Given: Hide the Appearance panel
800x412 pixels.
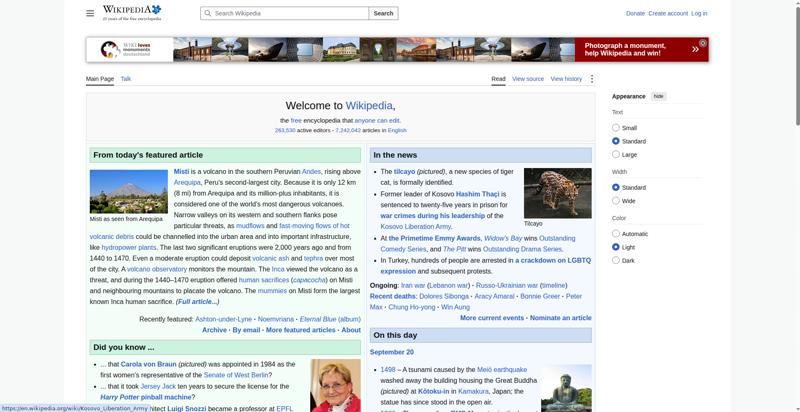Looking at the screenshot, I should pyautogui.click(x=659, y=96).
